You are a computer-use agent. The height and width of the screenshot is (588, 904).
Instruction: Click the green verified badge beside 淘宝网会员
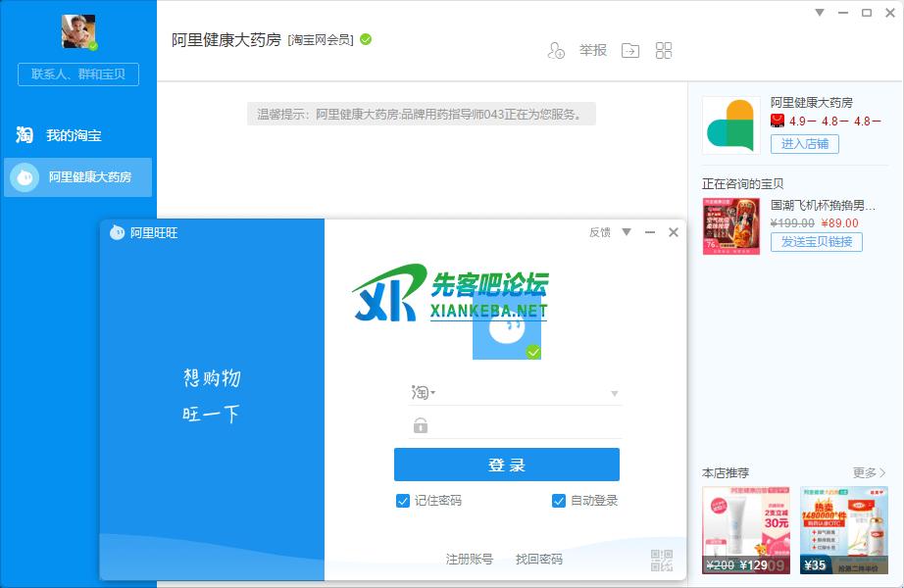point(366,40)
